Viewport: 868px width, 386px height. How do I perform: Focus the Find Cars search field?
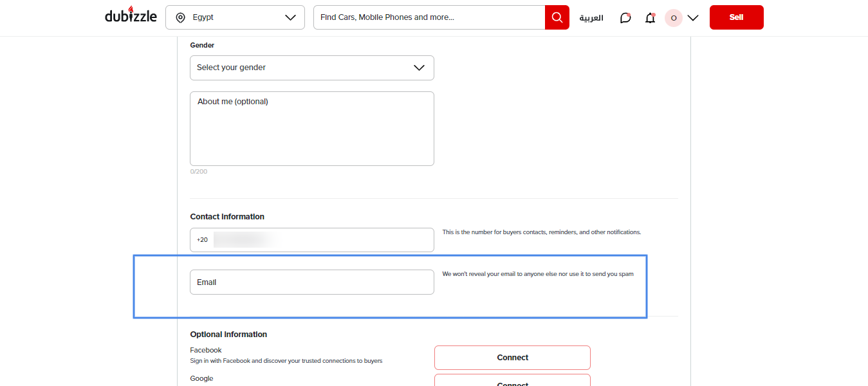[429, 17]
